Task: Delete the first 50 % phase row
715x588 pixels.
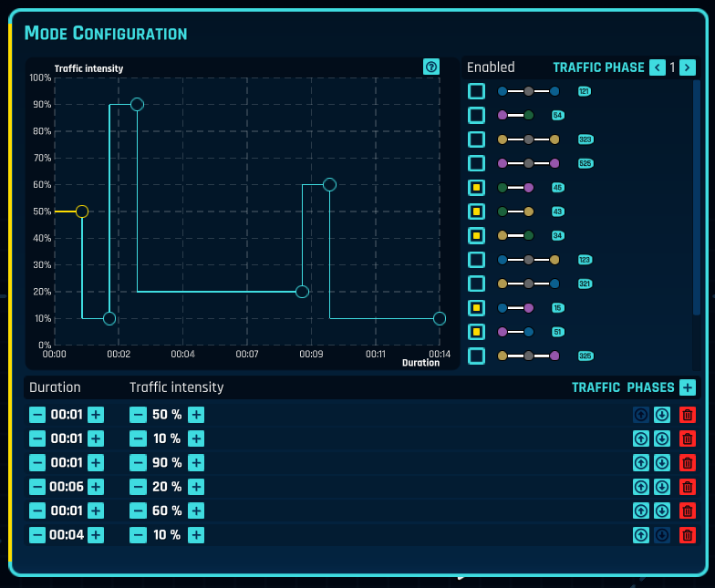Action: (688, 415)
